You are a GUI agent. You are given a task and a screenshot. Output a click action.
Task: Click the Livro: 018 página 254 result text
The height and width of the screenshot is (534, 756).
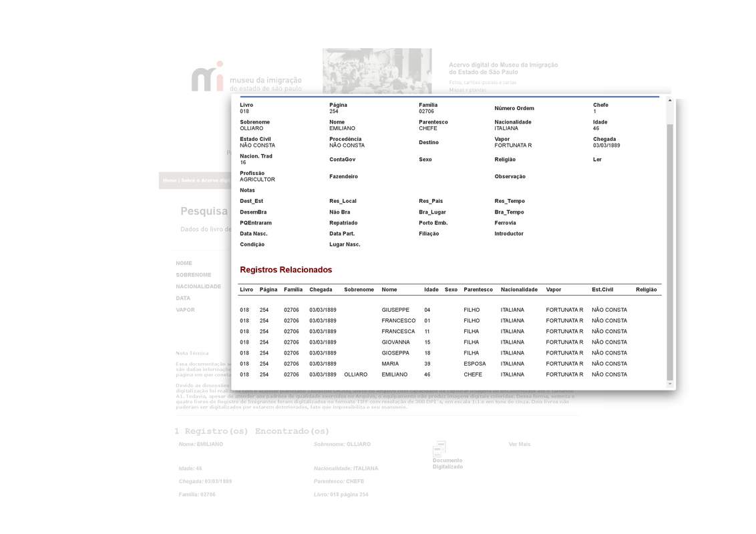pos(341,495)
